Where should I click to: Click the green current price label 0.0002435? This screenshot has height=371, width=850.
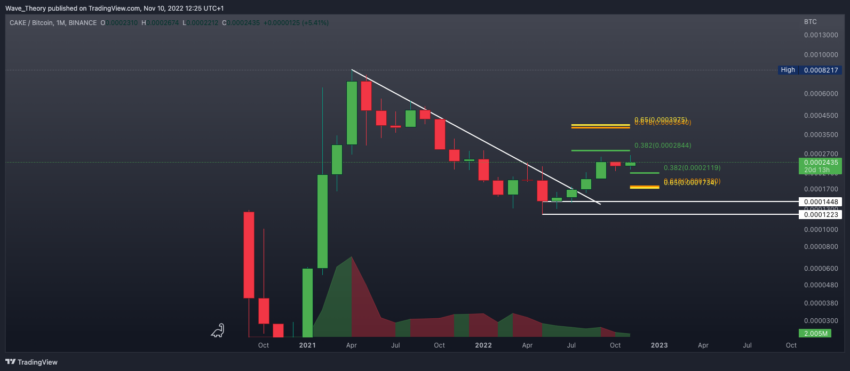[x=820, y=166]
